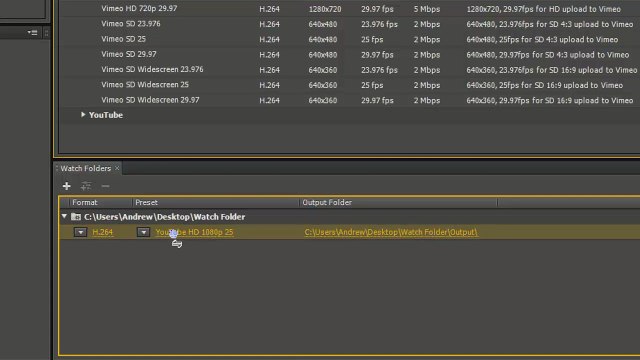Click the YouTube HD 1080p 25 preset link

tap(194, 232)
